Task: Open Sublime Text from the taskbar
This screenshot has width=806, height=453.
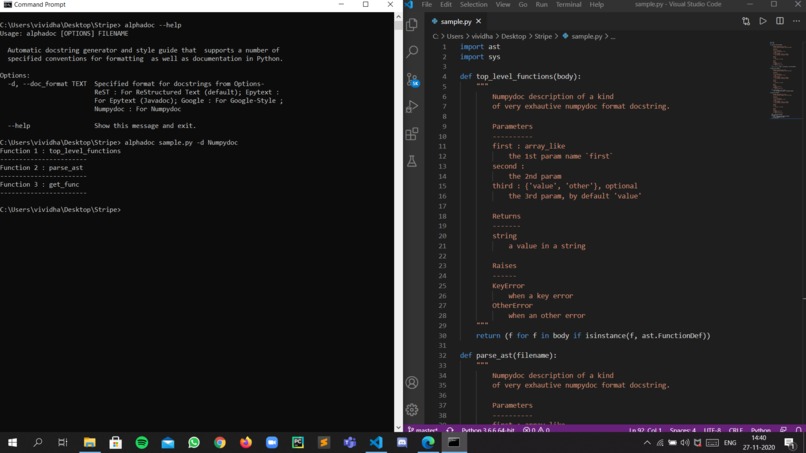Action: tap(324, 442)
